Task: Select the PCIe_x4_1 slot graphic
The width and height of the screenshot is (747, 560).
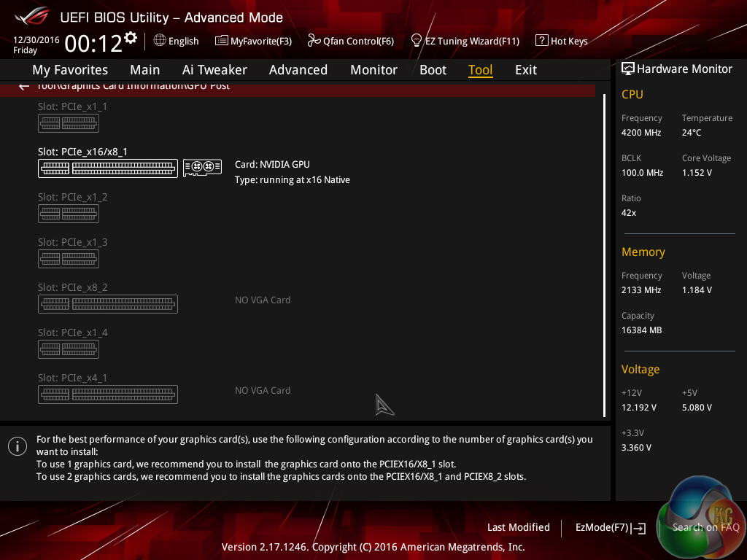Action: point(108,394)
